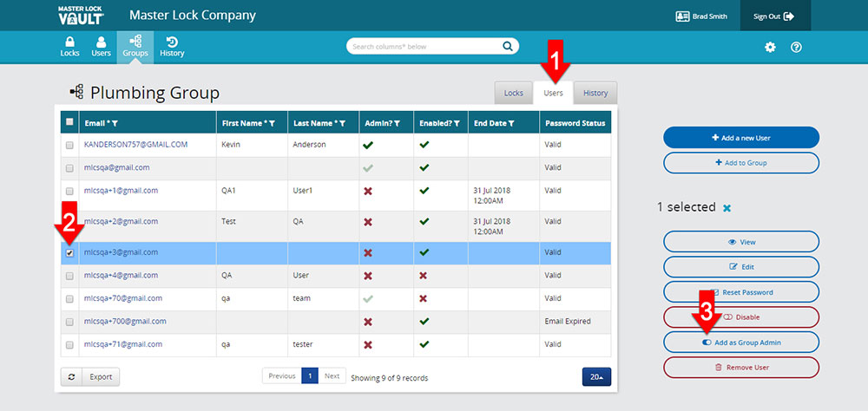Filter the End Date column
This screenshot has width=868, height=411.
510,123
